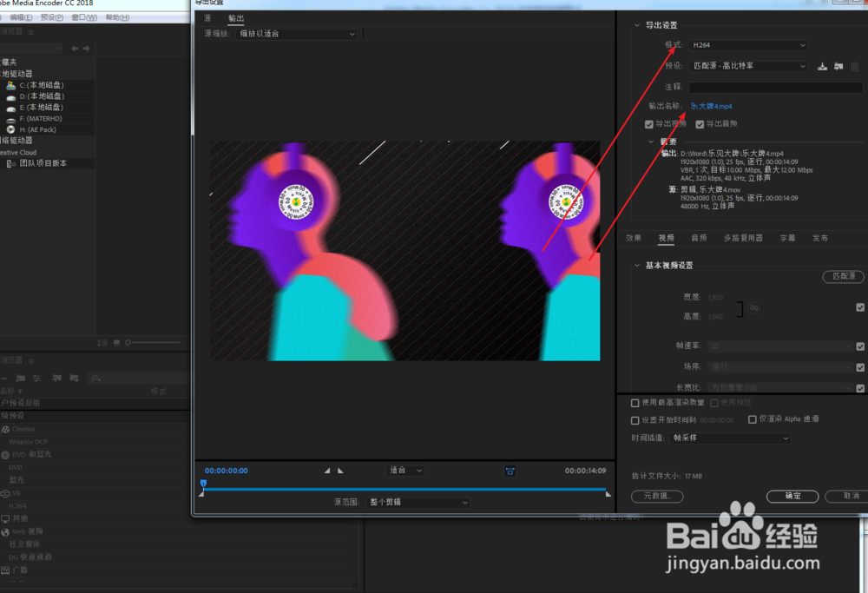Switch to the Publish tab
868x593 pixels.
[x=820, y=238]
